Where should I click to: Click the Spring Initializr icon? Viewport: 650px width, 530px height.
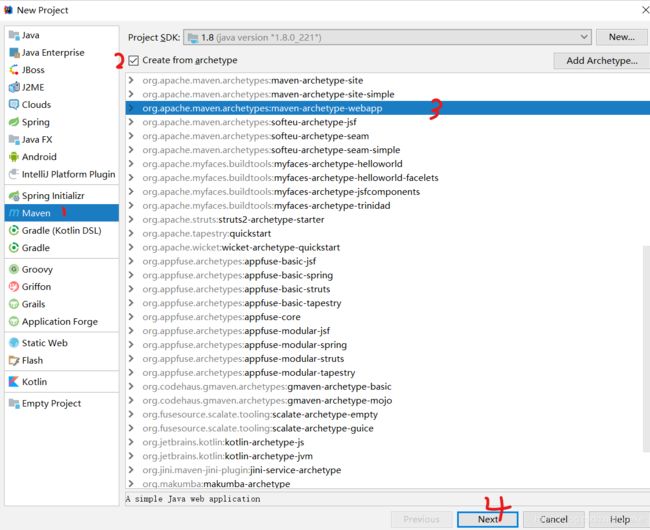pyautogui.click(x=14, y=196)
